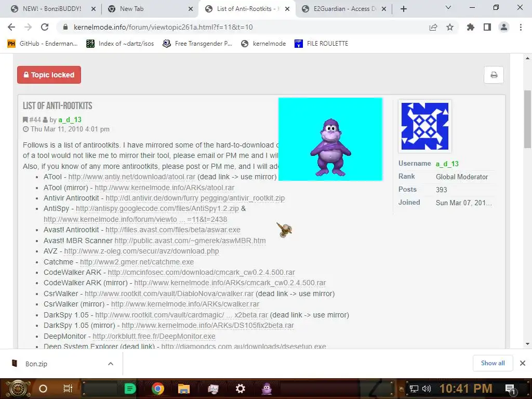Reload the kernelmode.info page
The height and width of the screenshot is (399, 532).
(x=45, y=27)
